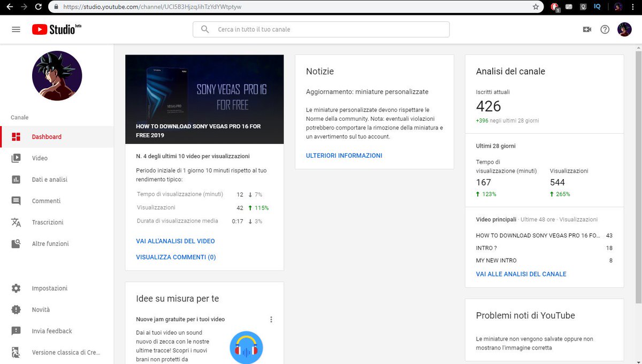Click the 426 subscribers count
Screen dimensions: 642x364
tap(488, 106)
